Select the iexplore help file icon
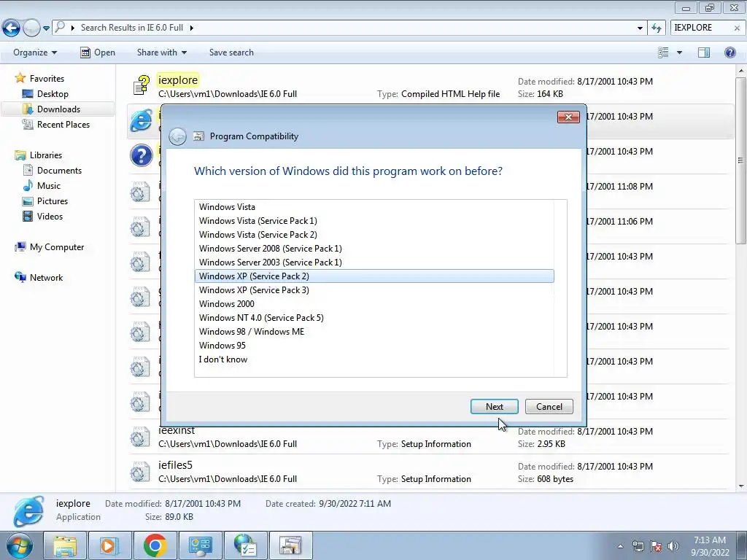Screen dimensions: 747x560 coord(141,86)
